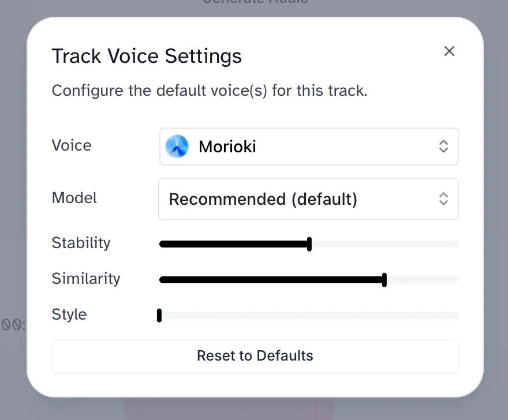This screenshot has width=508, height=420.
Task: Click the Morioki voice avatar icon
Action: click(x=177, y=147)
